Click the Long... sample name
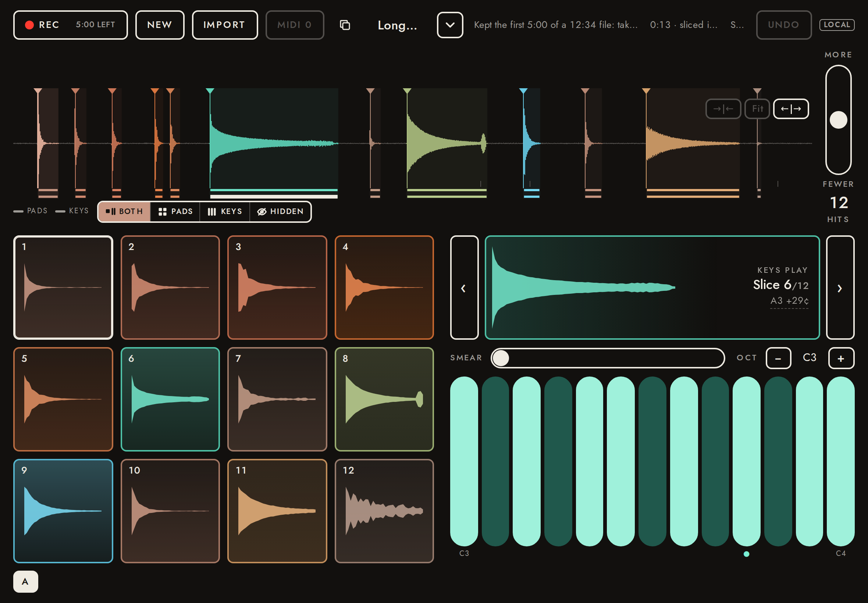 [x=398, y=25]
